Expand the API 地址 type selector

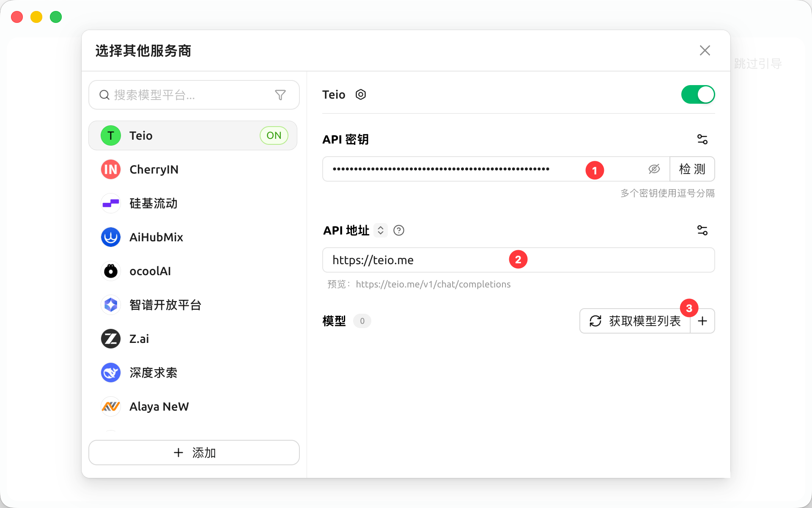coord(381,230)
